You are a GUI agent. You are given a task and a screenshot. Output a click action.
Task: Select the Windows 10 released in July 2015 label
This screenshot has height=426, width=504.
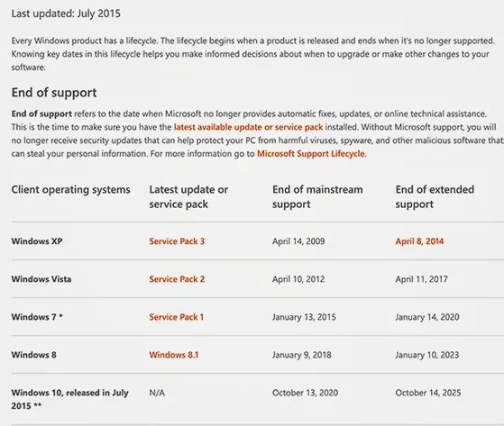(69, 399)
